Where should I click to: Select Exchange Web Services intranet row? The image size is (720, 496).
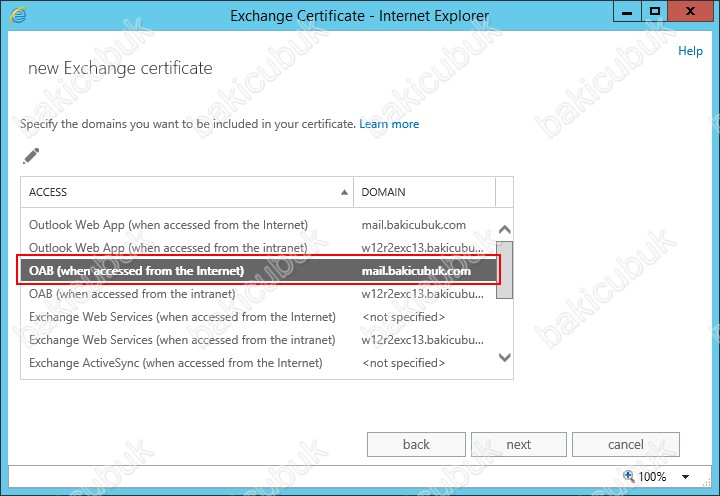[258, 339]
